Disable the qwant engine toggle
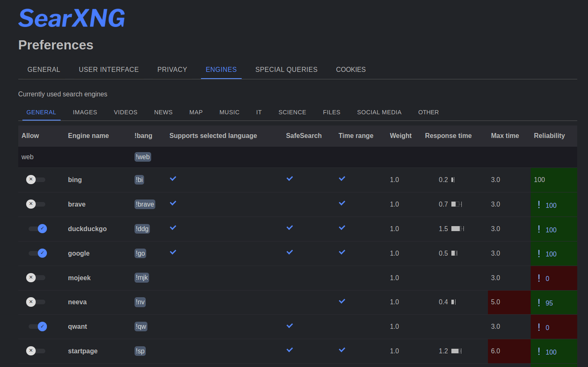588x367 pixels. tap(37, 327)
